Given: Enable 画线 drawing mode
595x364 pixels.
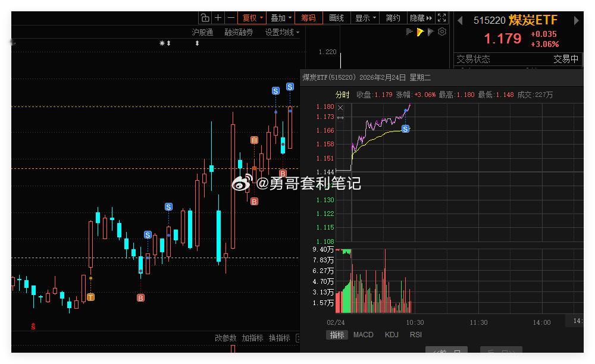Looking at the screenshot, I should pos(335,17).
